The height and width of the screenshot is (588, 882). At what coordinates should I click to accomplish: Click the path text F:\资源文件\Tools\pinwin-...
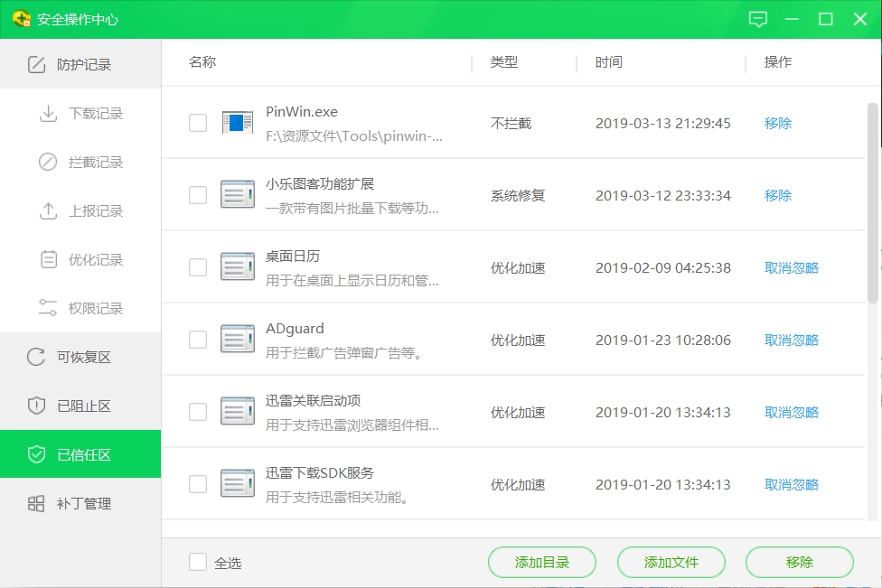click(354, 136)
